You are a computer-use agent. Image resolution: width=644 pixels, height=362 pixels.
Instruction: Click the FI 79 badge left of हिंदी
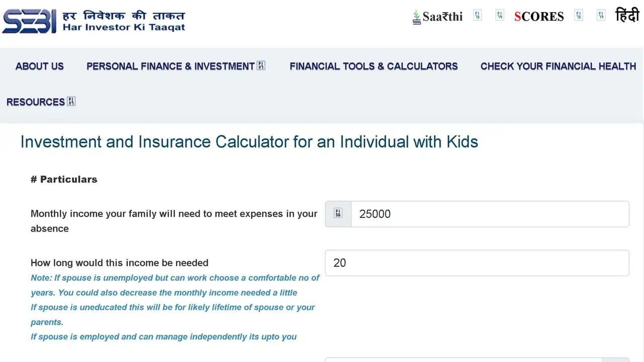[601, 15]
